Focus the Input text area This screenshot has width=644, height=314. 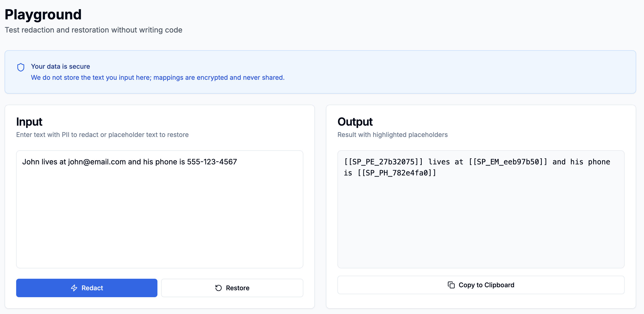coord(159,209)
